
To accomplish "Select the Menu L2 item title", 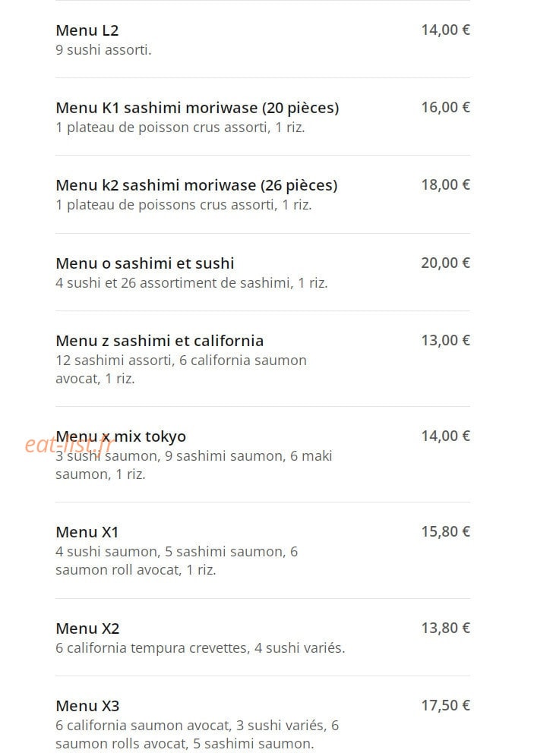I will [87, 30].
